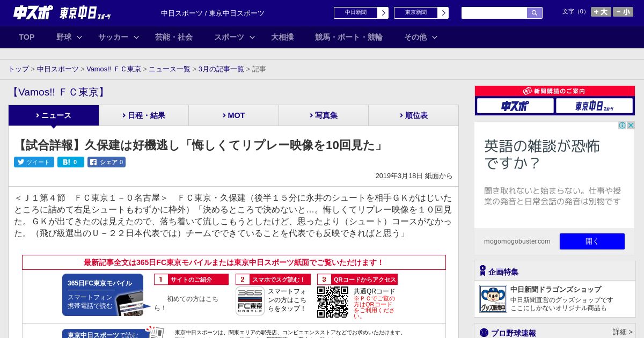The image size is (644, 338).
Task: Click the プロ野球速報 baseball icon
Action: (484, 333)
